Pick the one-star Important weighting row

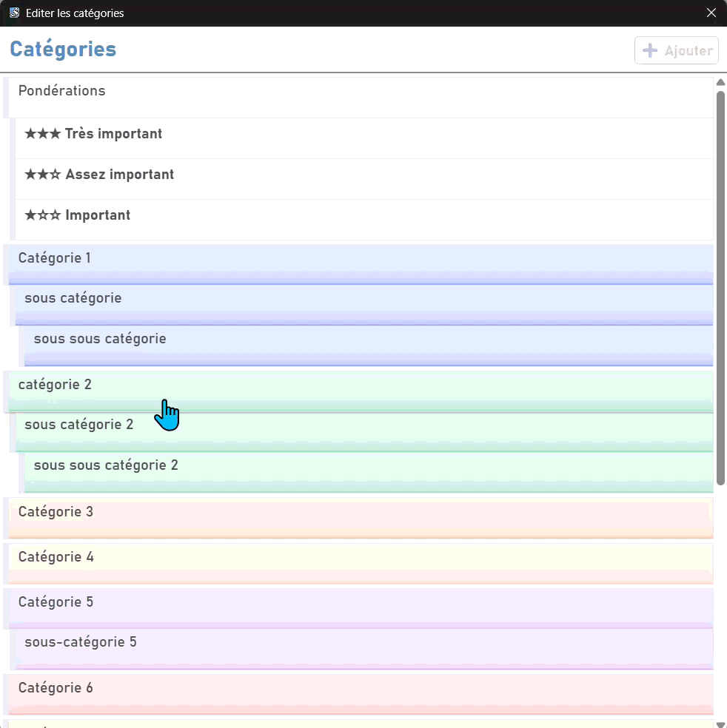pyautogui.click(x=364, y=220)
